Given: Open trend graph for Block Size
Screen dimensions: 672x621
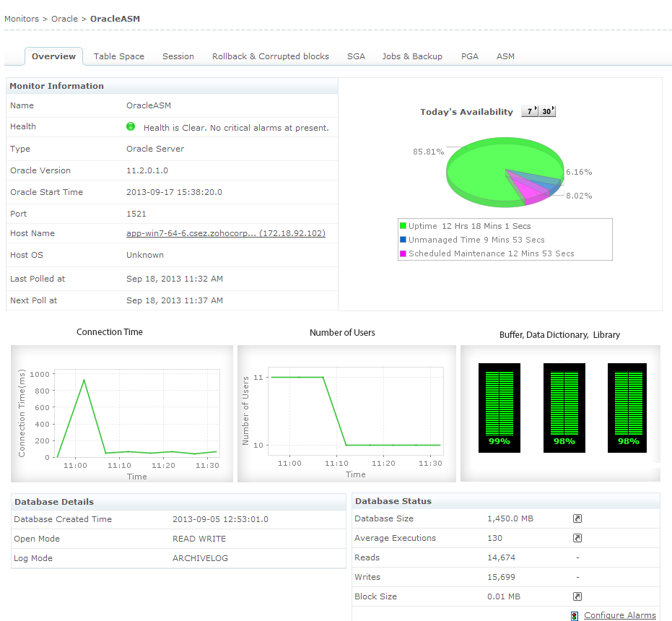Looking at the screenshot, I should coord(577,596).
